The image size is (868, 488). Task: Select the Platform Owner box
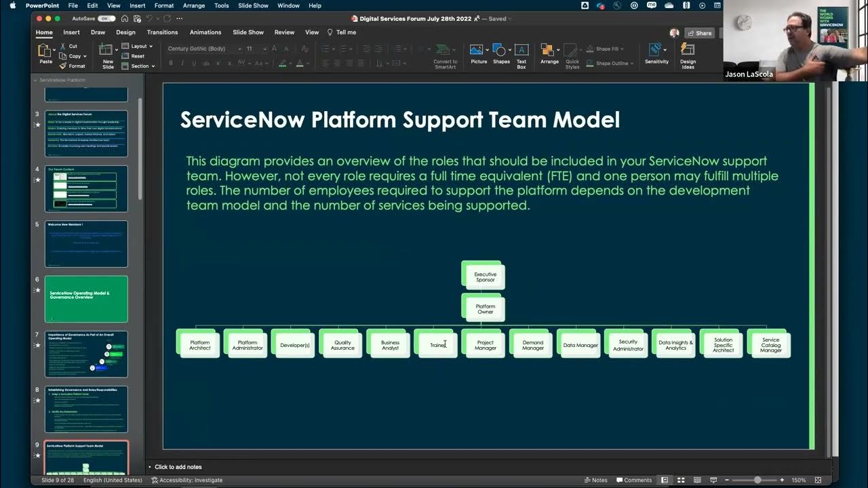coord(486,309)
